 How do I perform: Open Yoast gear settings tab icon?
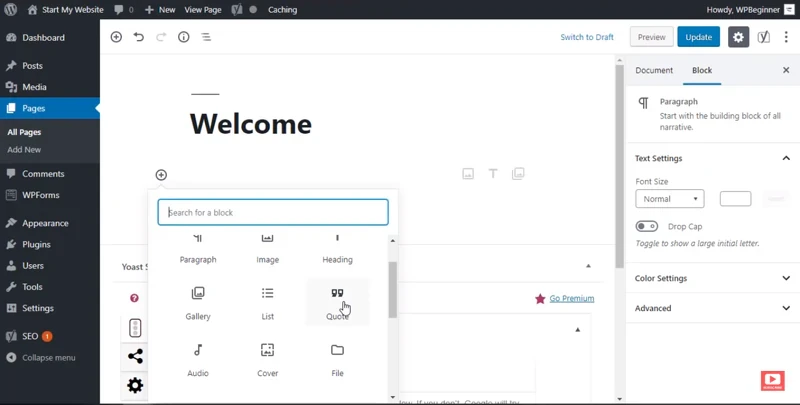(x=135, y=385)
